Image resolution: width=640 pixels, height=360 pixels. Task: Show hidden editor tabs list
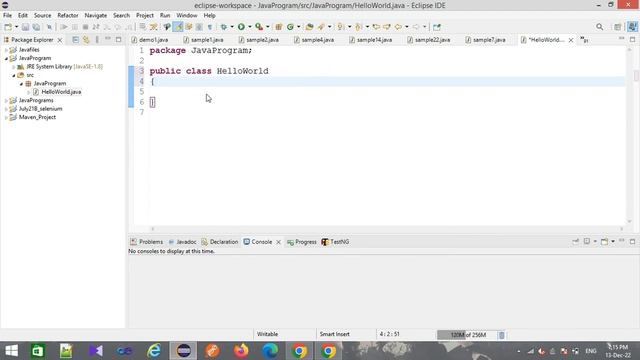pyautogui.click(x=584, y=40)
